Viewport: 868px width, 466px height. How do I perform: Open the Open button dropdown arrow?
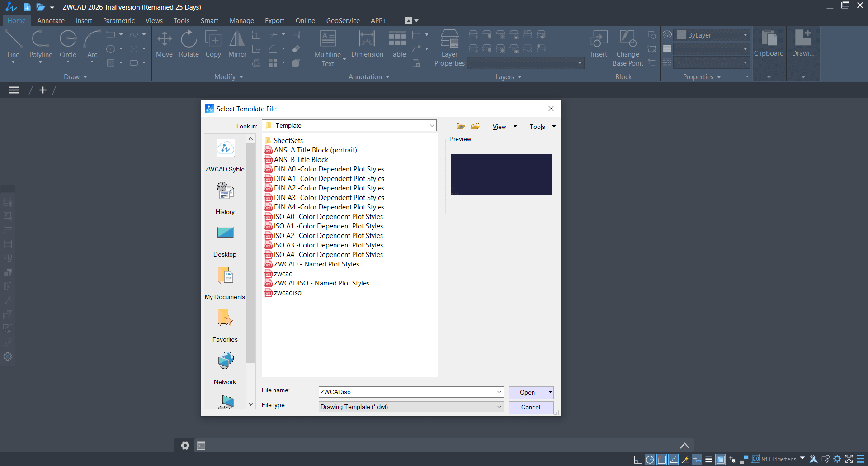[x=550, y=392]
